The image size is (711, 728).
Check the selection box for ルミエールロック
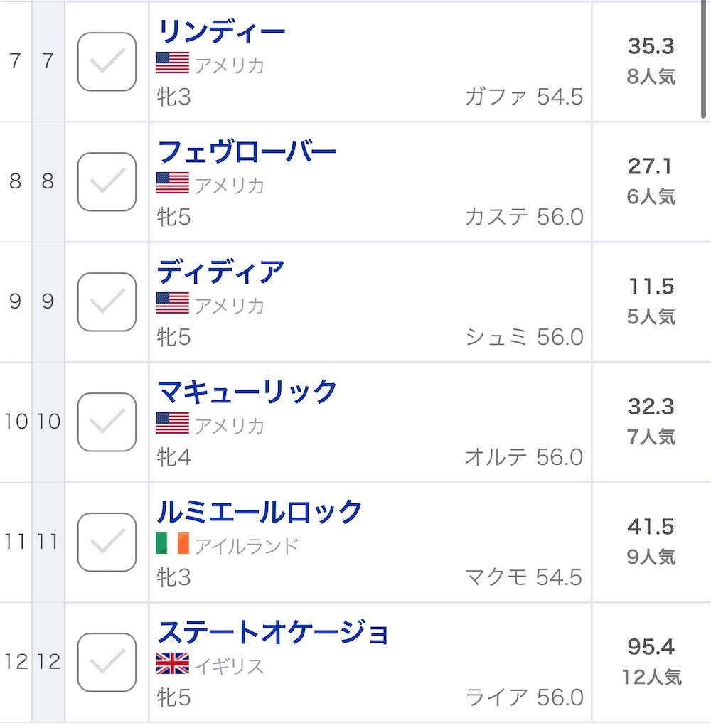(106, 542)
